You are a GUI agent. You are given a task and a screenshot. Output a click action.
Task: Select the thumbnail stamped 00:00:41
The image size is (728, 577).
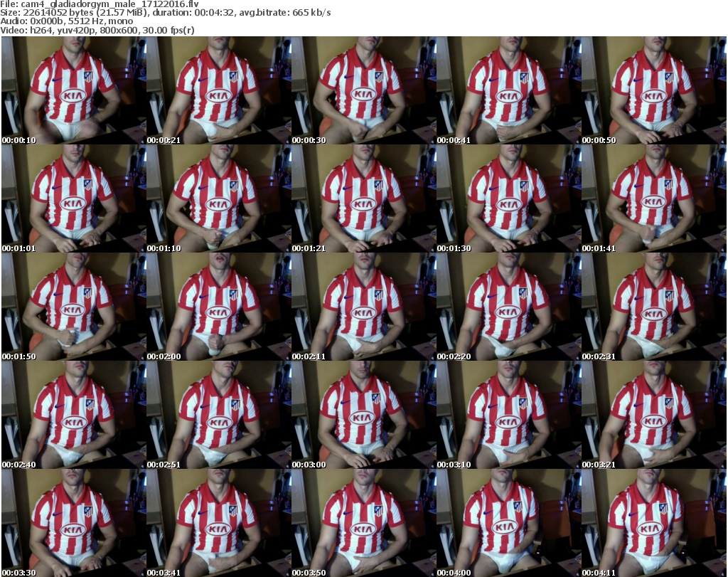[509, 90]
